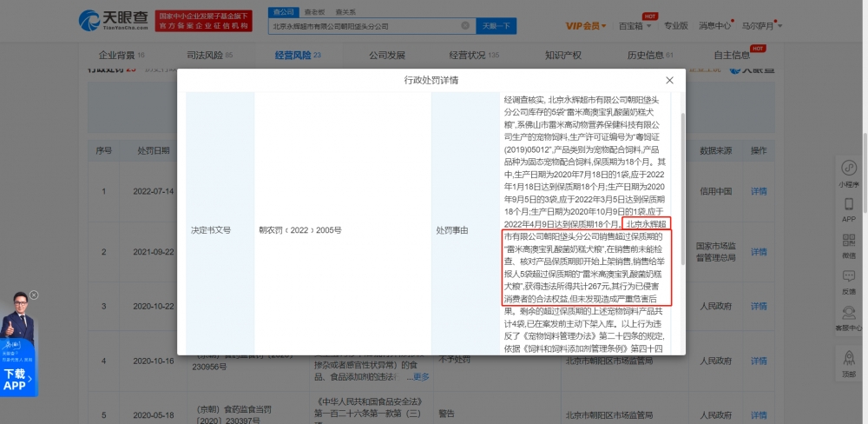Viewport: 868px width, 424px height.
Task: Click the 信用中国 source cell
Action: coord(716,191)
